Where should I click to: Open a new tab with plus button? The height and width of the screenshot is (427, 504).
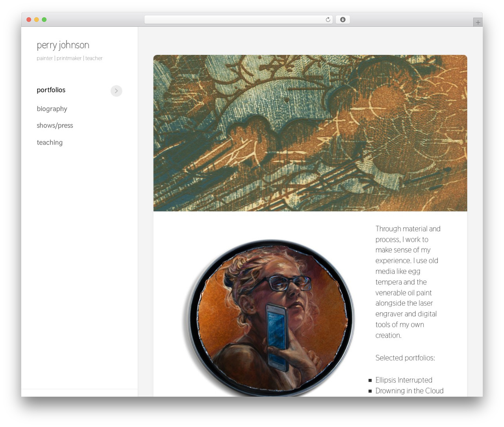(478, 22)
